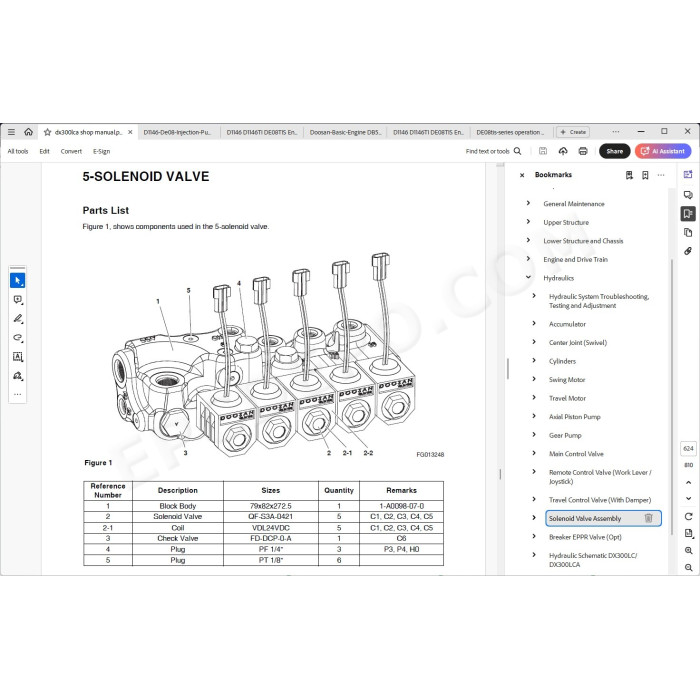The image size is (700, 700).
Task: Choose the Sign/stamp tool
Action: (x=17, y=375)
